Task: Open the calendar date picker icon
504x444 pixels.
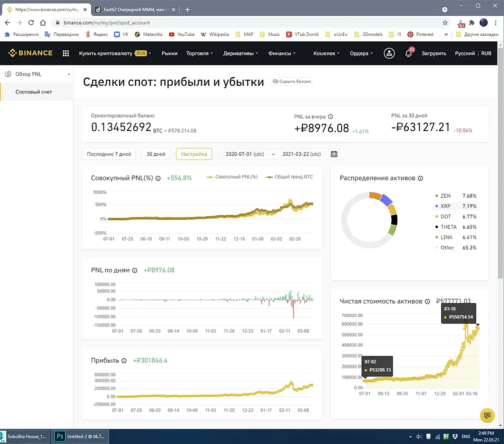Action: tap(334, 154)
